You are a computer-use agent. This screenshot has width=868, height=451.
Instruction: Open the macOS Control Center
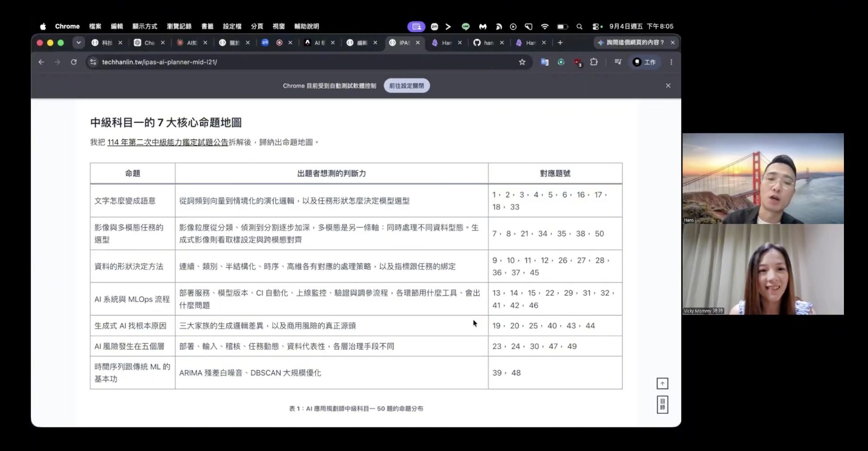597,26
